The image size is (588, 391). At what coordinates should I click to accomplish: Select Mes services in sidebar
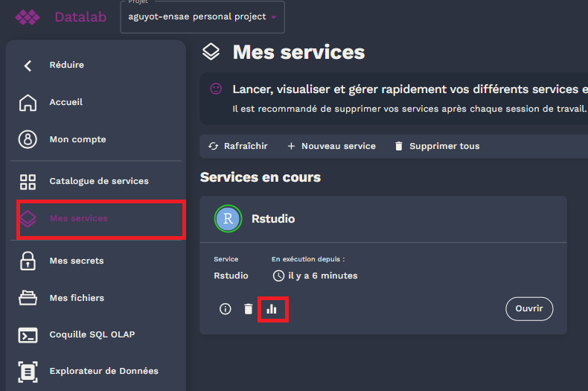tap(78, 218)
